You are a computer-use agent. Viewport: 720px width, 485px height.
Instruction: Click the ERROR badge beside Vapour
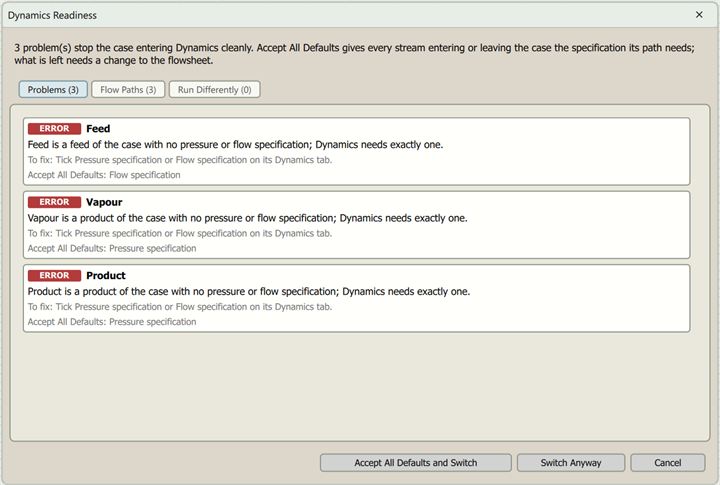pos(54,202)
